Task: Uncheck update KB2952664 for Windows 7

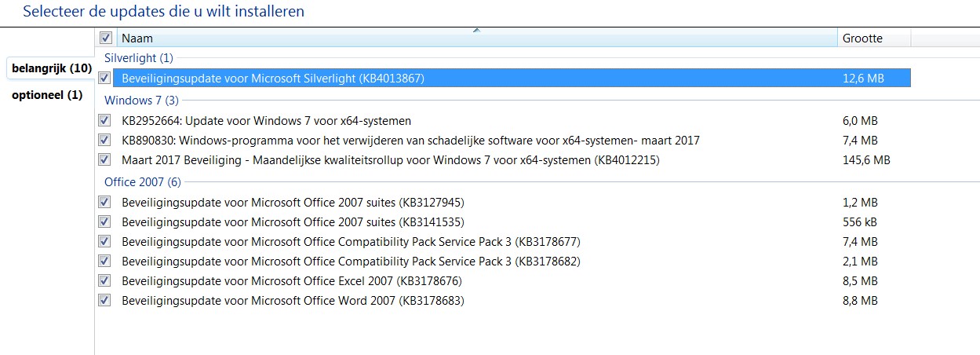Action: coord(104,120)
